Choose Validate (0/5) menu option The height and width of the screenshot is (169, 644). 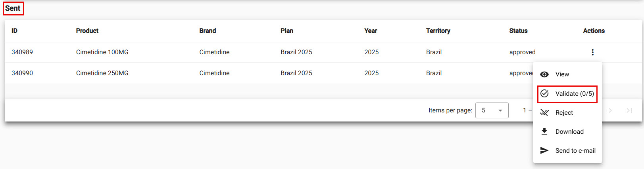pyautogui.click(x=574, y=94)
